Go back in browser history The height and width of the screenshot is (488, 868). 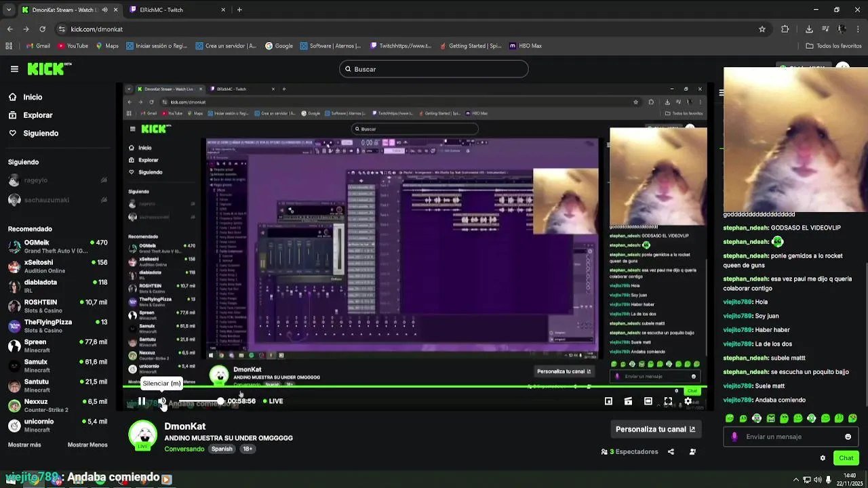(x=9, y=29)
